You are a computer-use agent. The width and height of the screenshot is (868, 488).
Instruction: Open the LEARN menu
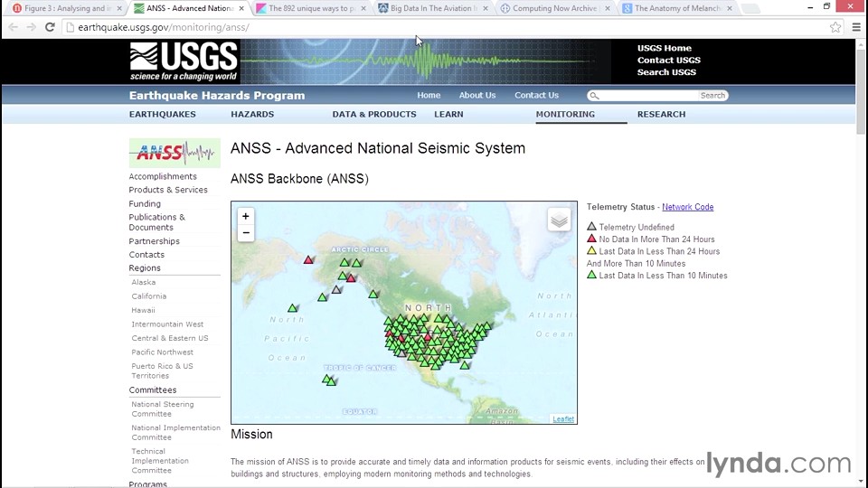448,114
